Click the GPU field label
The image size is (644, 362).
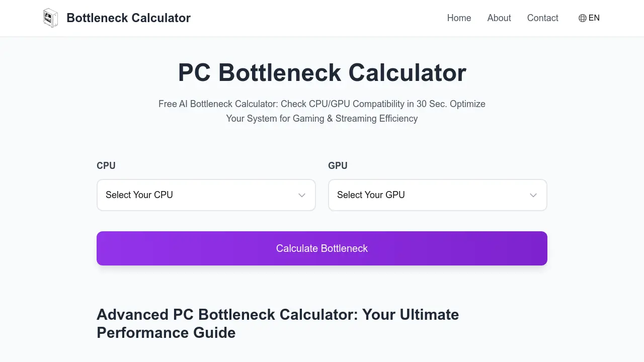tap(337, 165)
